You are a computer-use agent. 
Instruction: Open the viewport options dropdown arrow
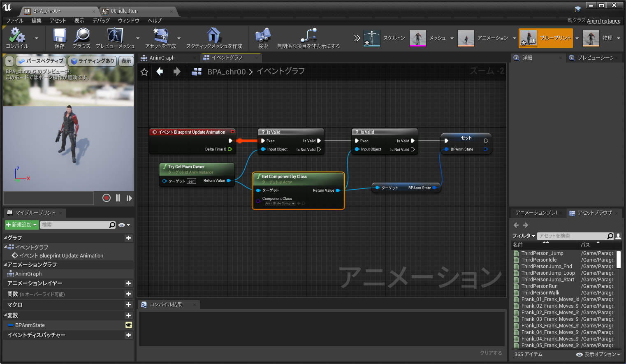pos(9,61)
